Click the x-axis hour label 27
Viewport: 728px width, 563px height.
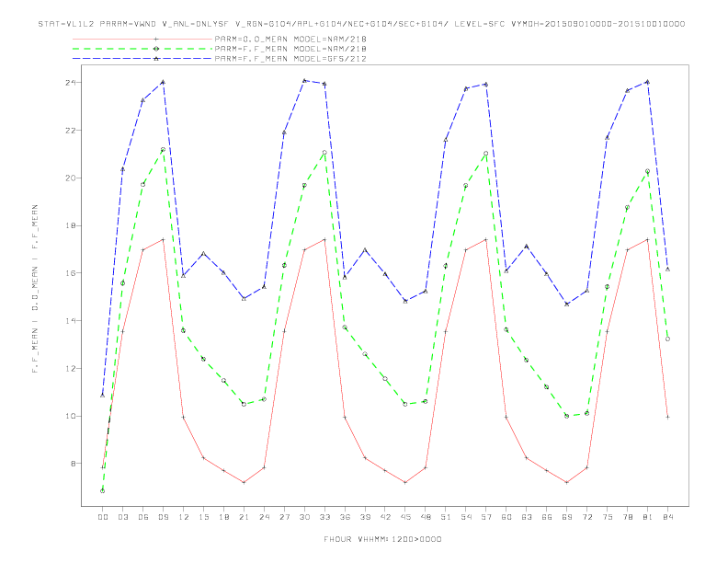tap(284, 517)
